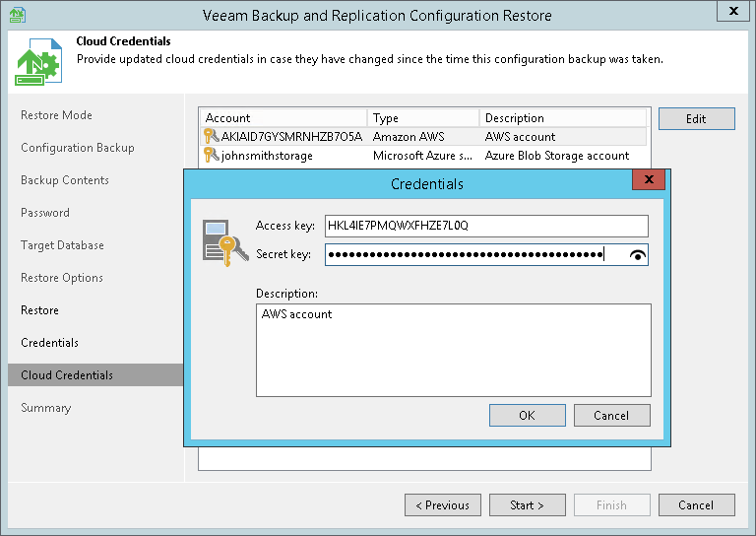Image resolution: width=756 pixels, height=536 pixels.
Task: Click the key icon beside johnsmithstorage account
Action: pyautogui.click(x=209, y=155)
